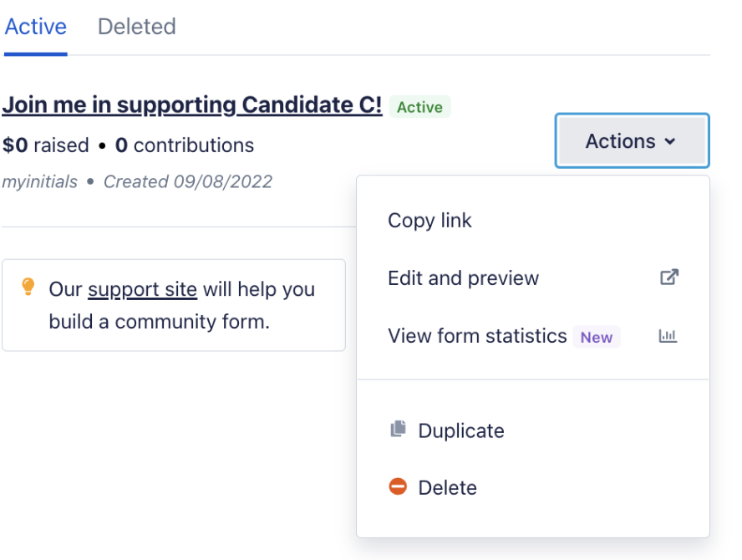Choose Copy link from the menu
The height and width of the screenshot is (560, 742).
tap(429, 221)
